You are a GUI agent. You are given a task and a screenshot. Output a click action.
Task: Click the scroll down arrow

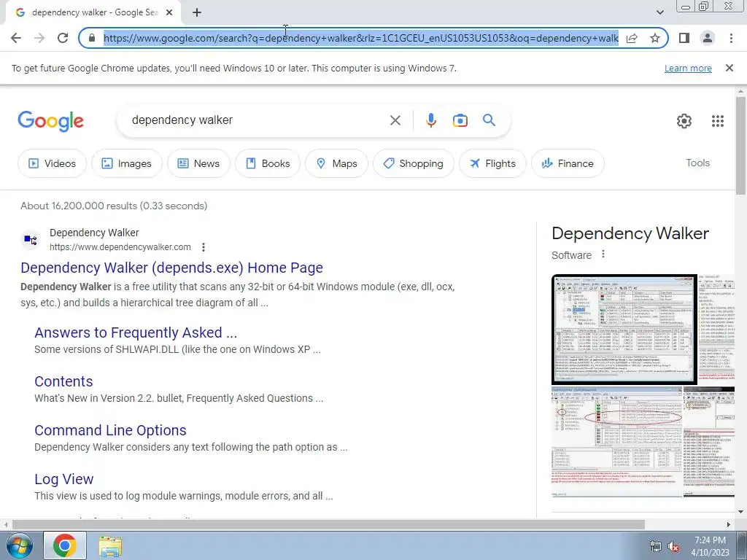pyautogui.click(x=740, y=512)
